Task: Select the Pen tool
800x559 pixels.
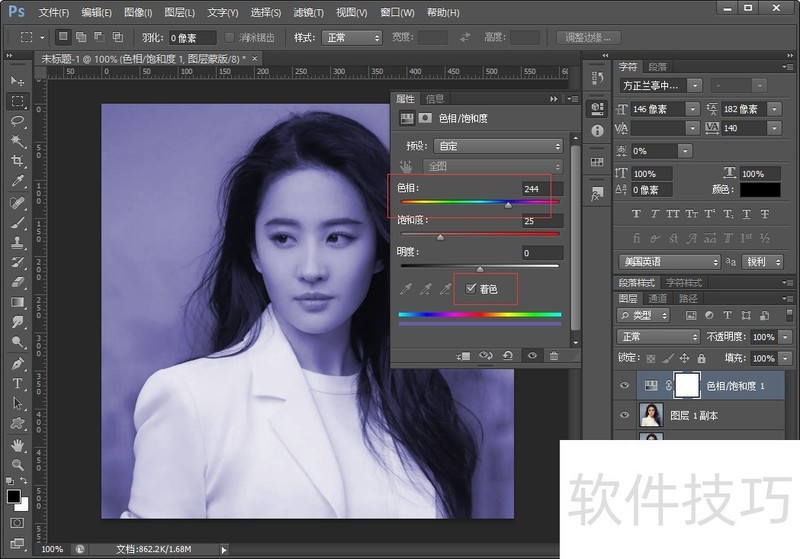Action: pos(17,364)
